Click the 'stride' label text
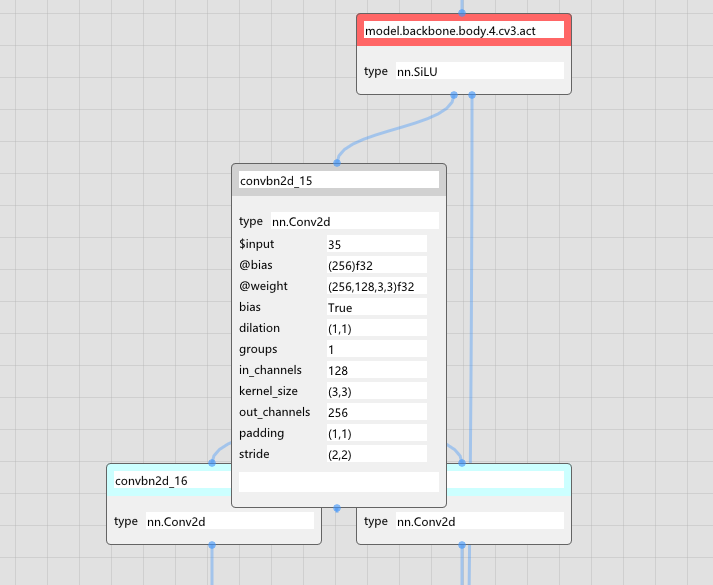 click(x=254, y=454)
